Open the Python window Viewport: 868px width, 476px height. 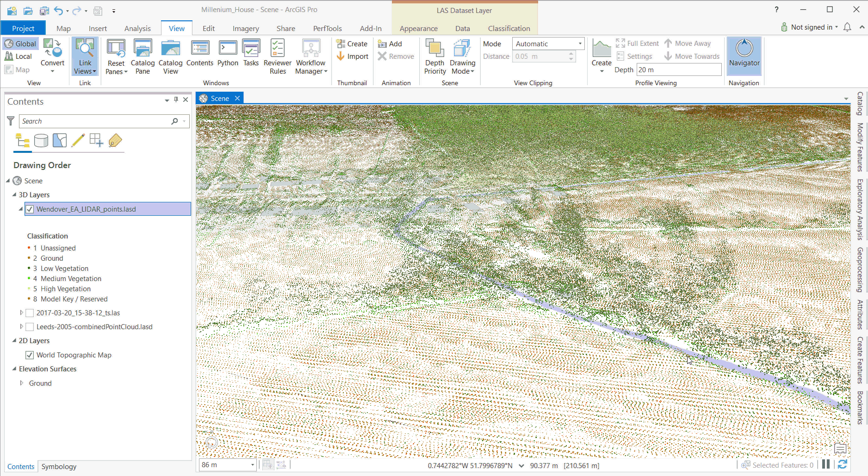pos(228,56)
